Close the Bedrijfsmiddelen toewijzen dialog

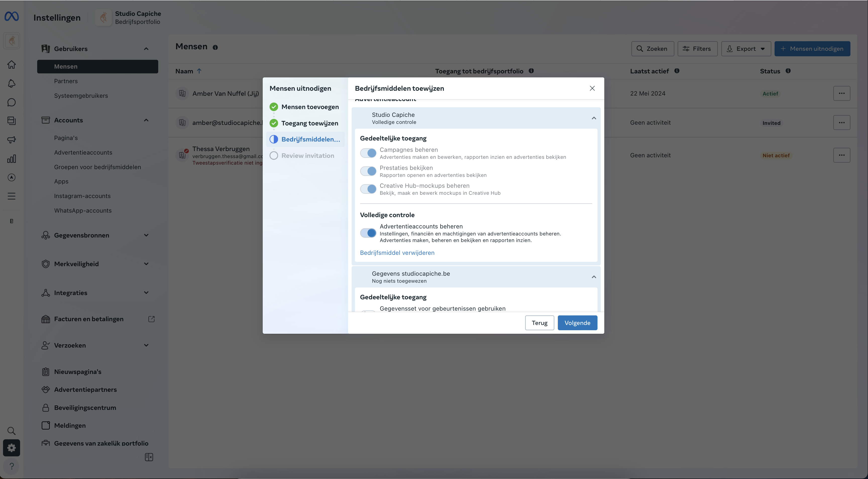[592, 88]
